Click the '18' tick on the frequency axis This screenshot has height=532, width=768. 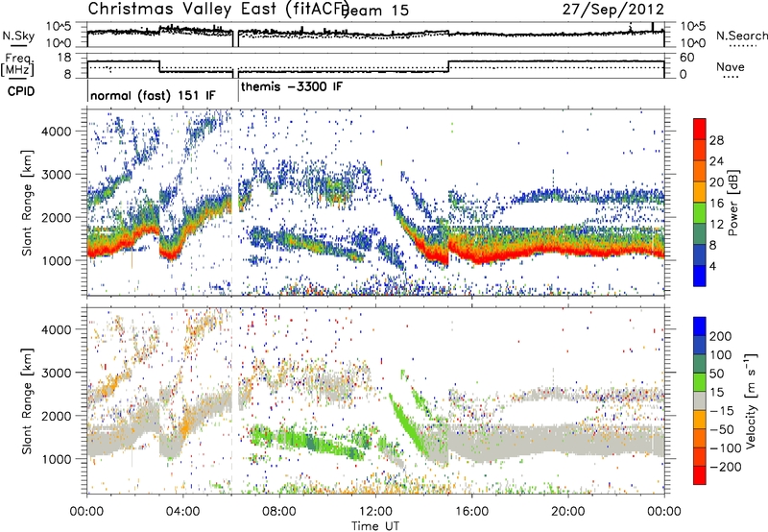63,58
